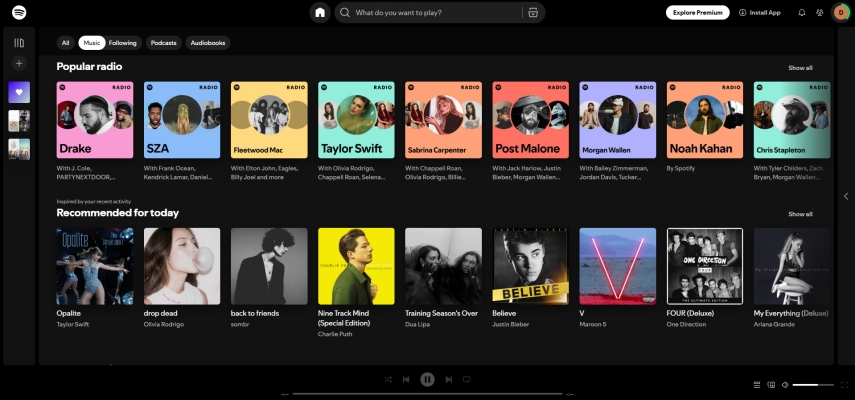Click the Install App download icon
This screenshot has width=855, height=400.
click(x=742, y=13)
